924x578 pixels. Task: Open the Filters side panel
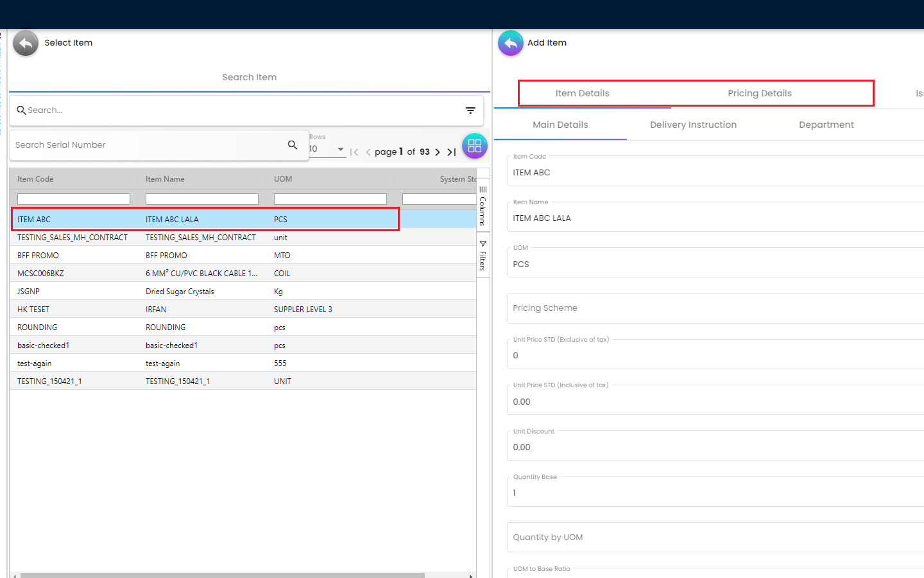point(483,256)
